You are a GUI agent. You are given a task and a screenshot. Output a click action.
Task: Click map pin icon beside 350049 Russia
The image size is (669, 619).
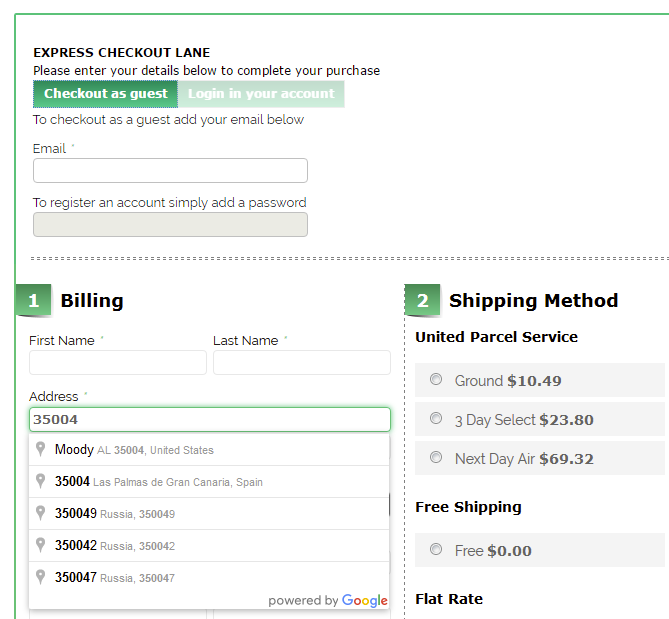tap(40, 514)
